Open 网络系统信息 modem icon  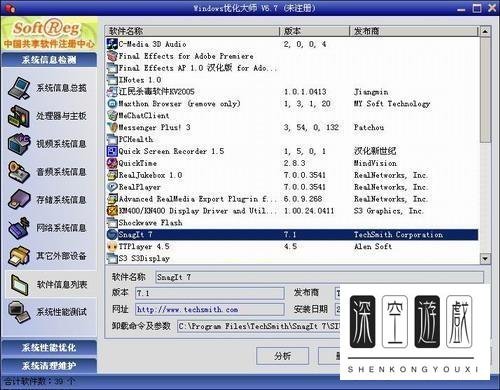pos(19,228)
